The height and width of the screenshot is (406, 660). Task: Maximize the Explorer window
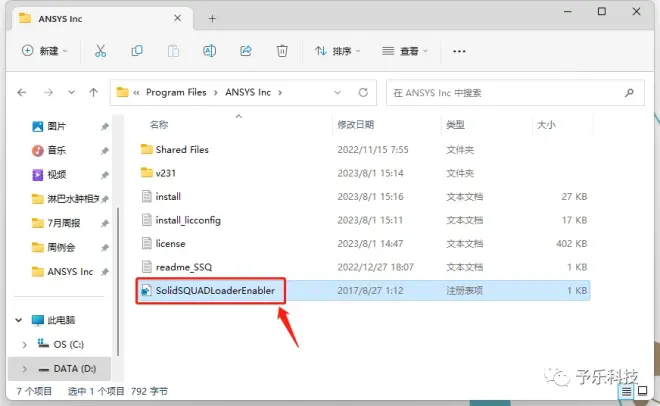pos(602,11)
